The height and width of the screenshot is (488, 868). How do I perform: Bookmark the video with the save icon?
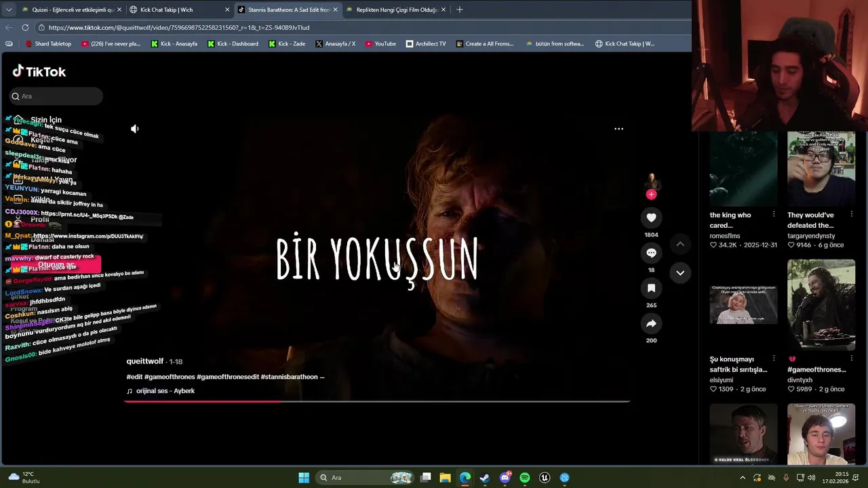point(651,288)
